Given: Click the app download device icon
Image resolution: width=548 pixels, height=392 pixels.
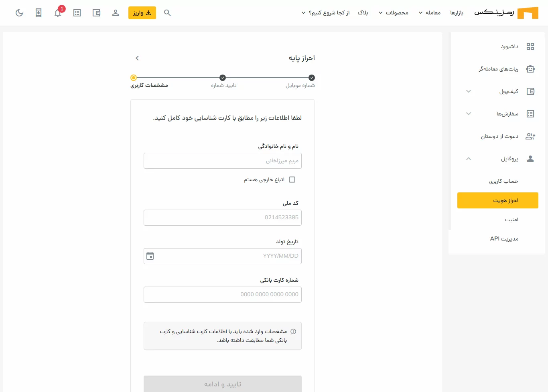Looking at the screenshot, I should click(39, 13).
